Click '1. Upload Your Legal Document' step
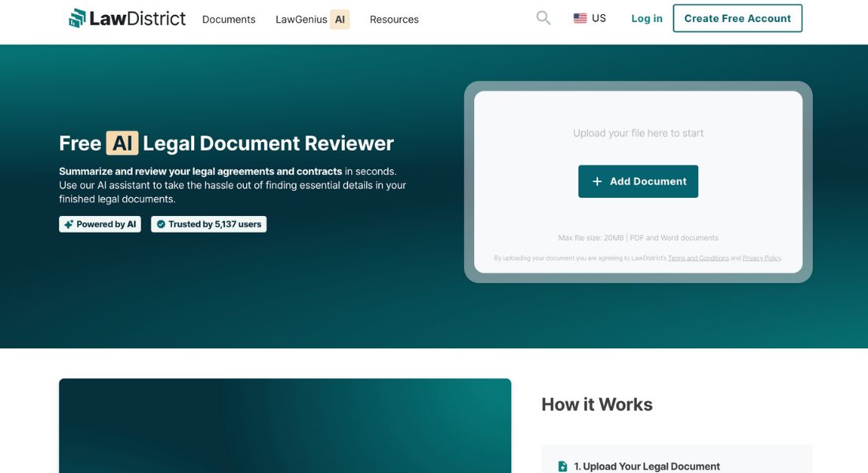Image resolution: width=868 pixels, height=473 pixels. click(x=646, y=467)
